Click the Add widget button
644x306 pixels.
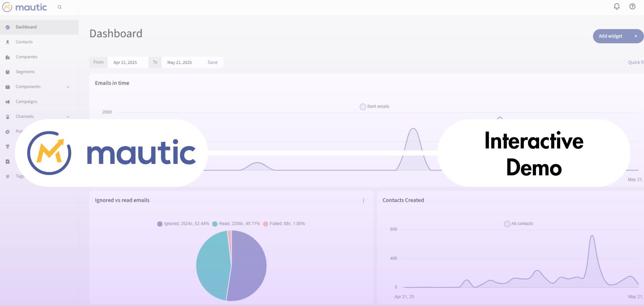point(618,36)
